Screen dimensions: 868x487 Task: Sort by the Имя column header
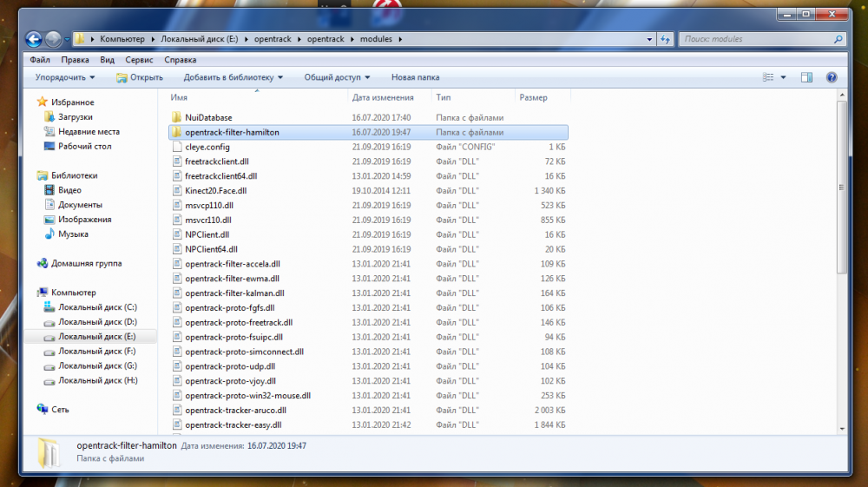pyautogui.click(x=179, y=97)
